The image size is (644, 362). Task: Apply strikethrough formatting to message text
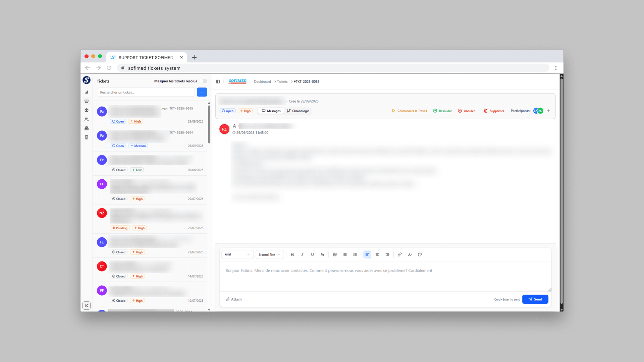(322, 254)
